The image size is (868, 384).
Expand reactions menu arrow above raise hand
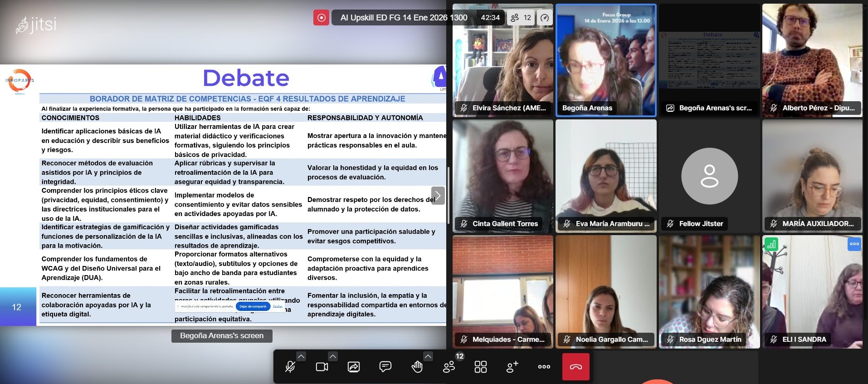click(428, 356)
